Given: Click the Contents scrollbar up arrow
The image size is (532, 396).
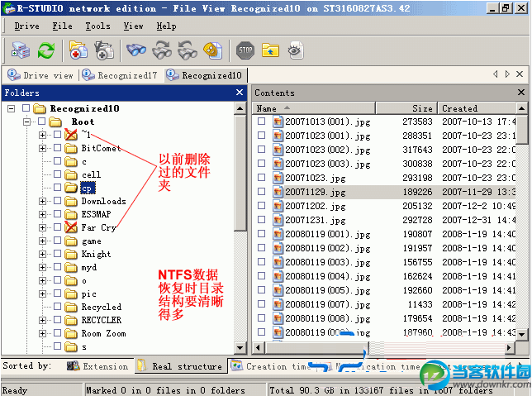Looking at the screenshot, I should click(x=521, y=108).
